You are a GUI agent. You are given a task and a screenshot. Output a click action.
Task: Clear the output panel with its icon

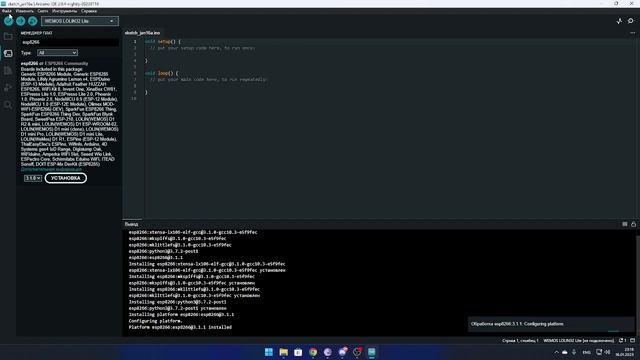[624, 224]
